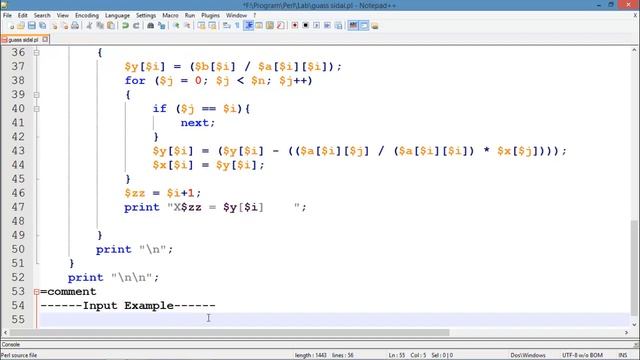The width and height of the screenshot is (640, 360).
Task: Redo edit with the Redo icon
Action: click(x=136, y=26)
